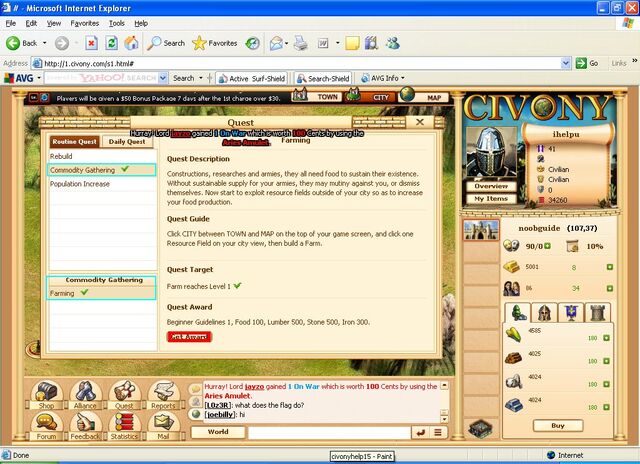Click the IE Print icon

point(301,43)
